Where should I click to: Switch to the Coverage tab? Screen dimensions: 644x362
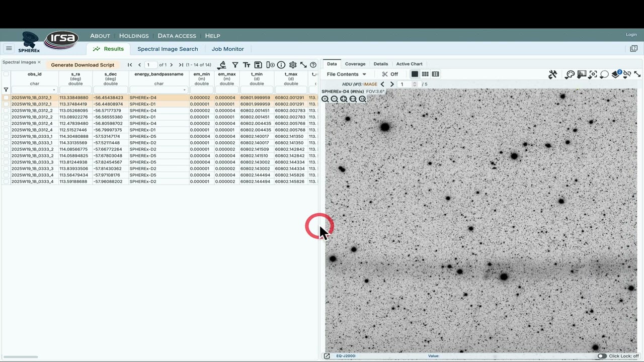[355, 64]
